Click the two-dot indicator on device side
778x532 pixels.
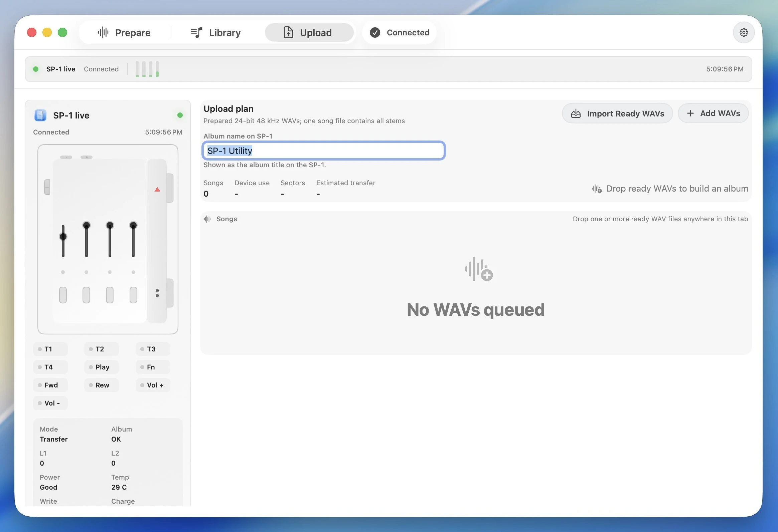tap(157, 293)
